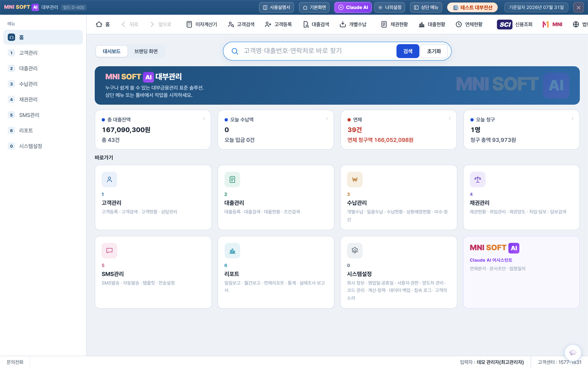Click the 빌드 D-400 build badge
This screenshot has width=588, height=368.
coord(73,7)
